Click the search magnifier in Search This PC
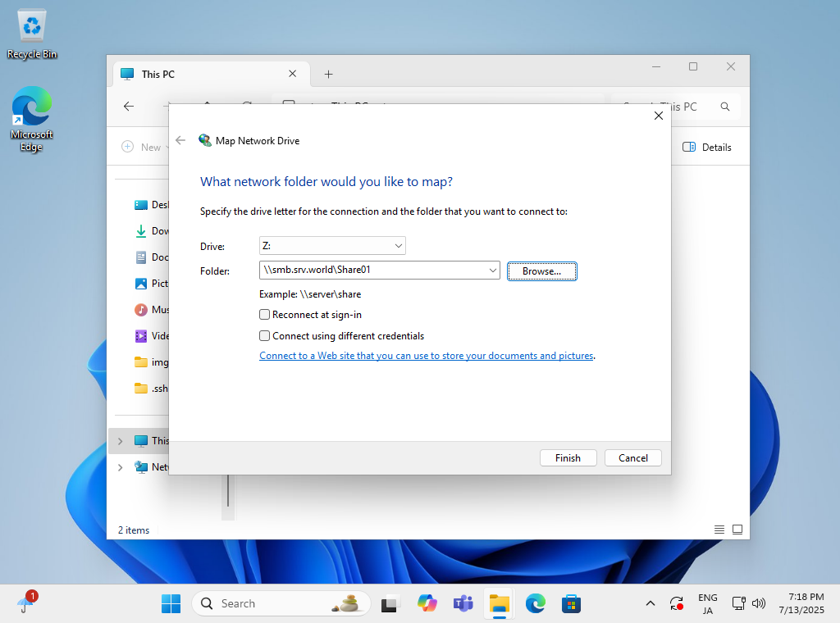840x623 pixels. click(x=725, y=106)
